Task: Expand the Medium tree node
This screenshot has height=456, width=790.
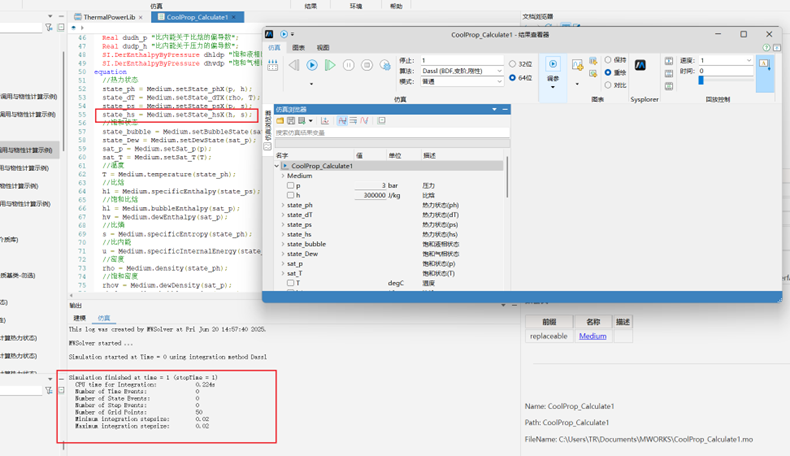Action: coord(283,176)
